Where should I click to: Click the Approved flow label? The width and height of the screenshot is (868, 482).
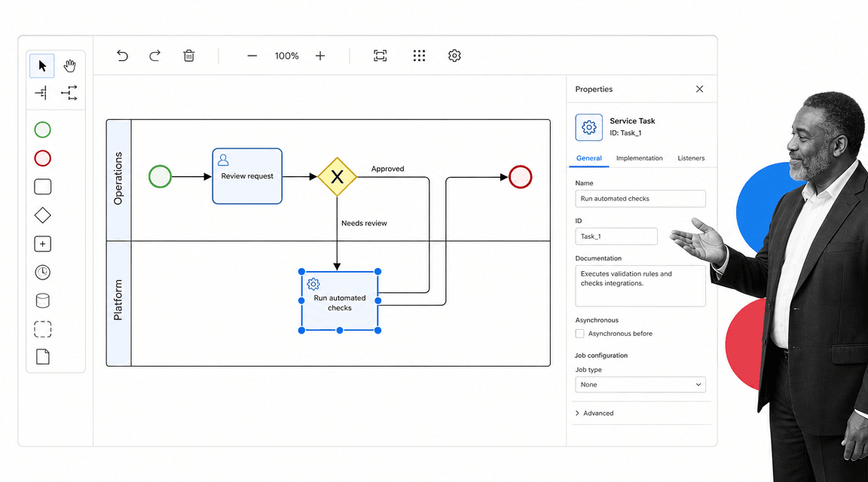[x=387, y=169]
